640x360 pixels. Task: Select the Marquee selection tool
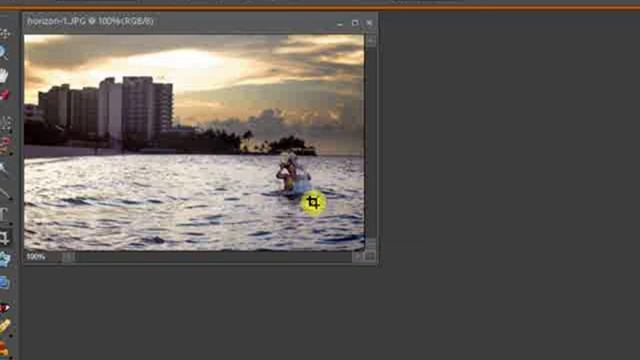tap(6, 123)
